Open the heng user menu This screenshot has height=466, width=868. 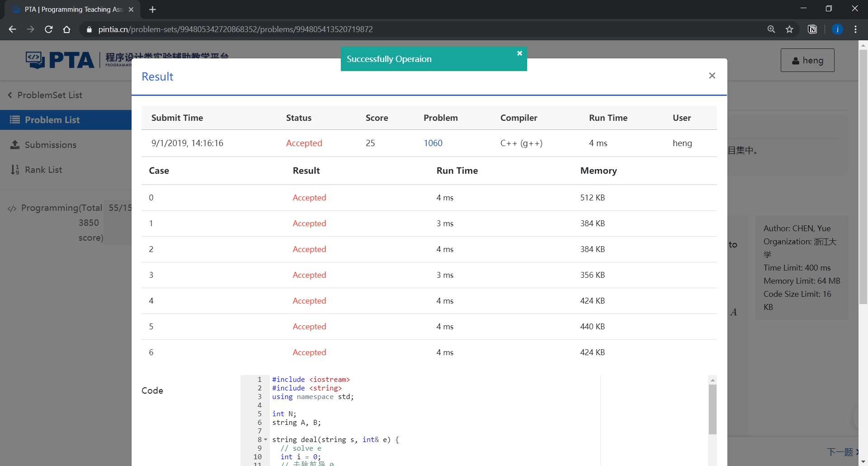pyautogui.click(x=807, y=60)
